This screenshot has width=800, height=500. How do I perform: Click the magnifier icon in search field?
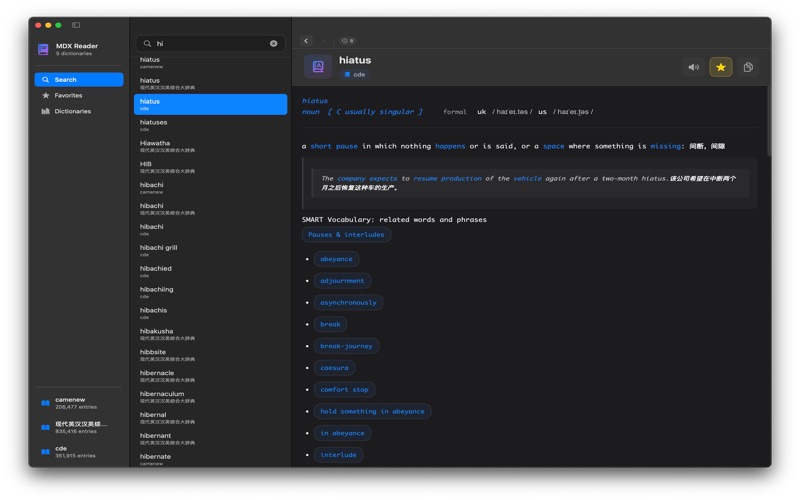147,43
